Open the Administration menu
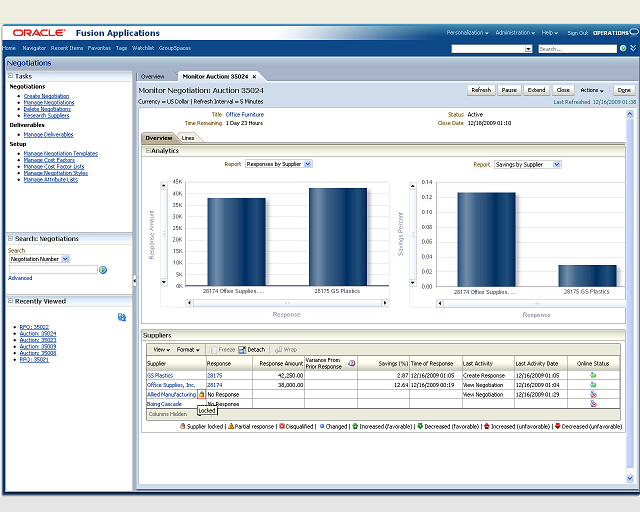Screen dimensions: 640x512 [x=515, y=33]
